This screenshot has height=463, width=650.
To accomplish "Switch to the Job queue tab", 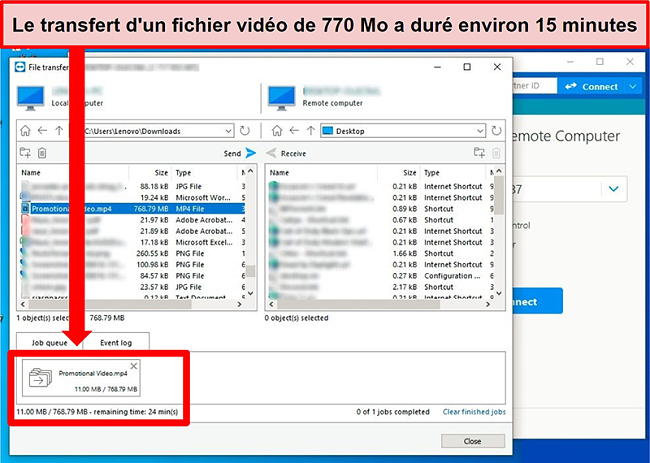I will [x=49, y=342].
